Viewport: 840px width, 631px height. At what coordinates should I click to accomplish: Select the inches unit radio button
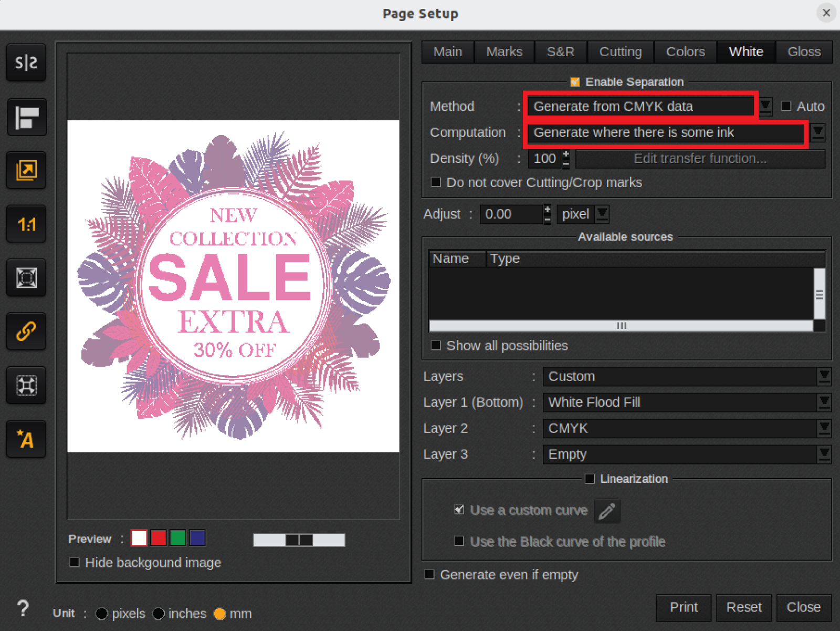coord(159,614)
